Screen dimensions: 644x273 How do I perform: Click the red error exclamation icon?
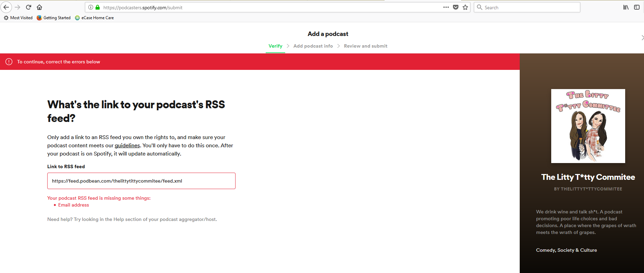[9, 62]
